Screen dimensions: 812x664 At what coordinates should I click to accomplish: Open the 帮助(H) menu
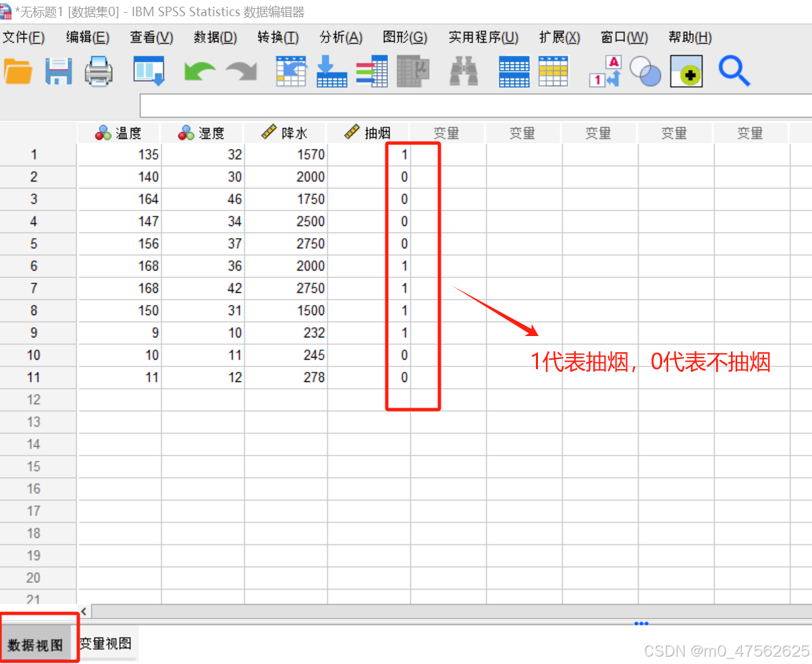[690, 37]
